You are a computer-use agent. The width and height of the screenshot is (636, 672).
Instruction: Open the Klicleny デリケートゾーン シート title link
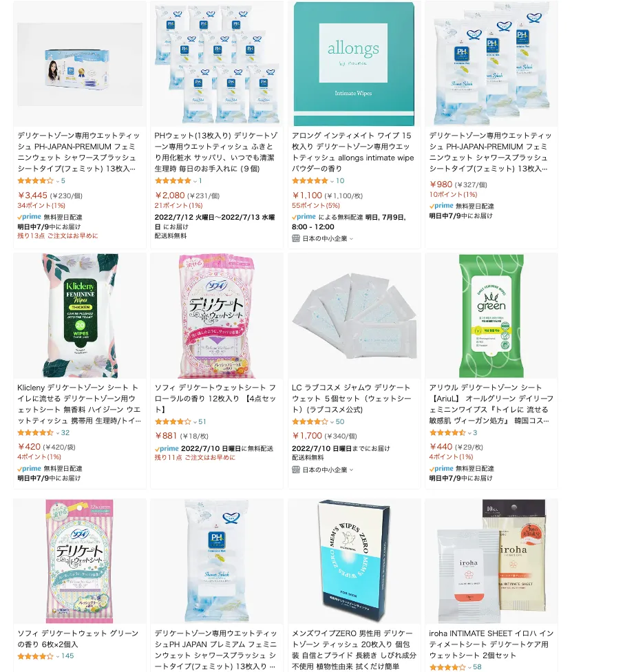pyautogui.click(x=79, y=404)
